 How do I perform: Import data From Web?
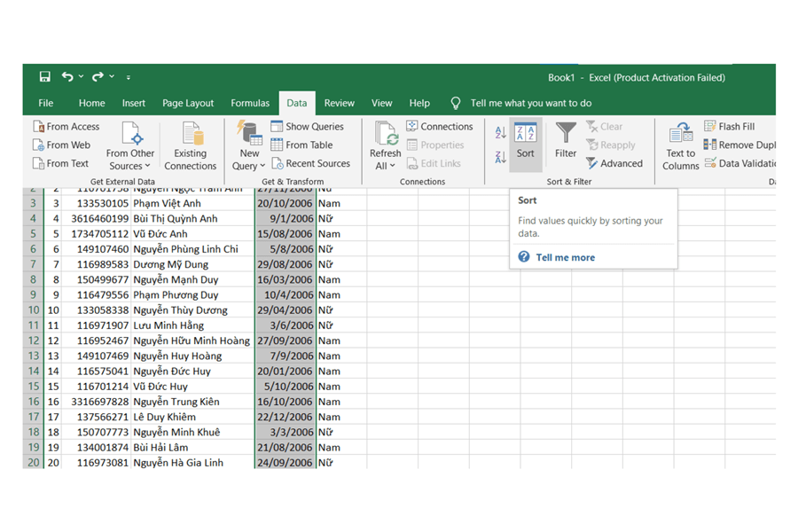[x=61, y=145]
